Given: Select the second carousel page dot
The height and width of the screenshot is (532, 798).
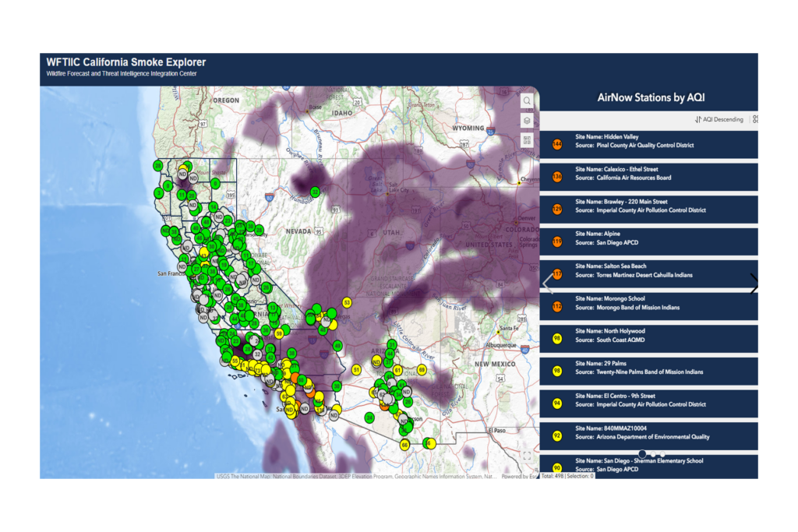Looking at the screenshot, I should pos(654,453).
